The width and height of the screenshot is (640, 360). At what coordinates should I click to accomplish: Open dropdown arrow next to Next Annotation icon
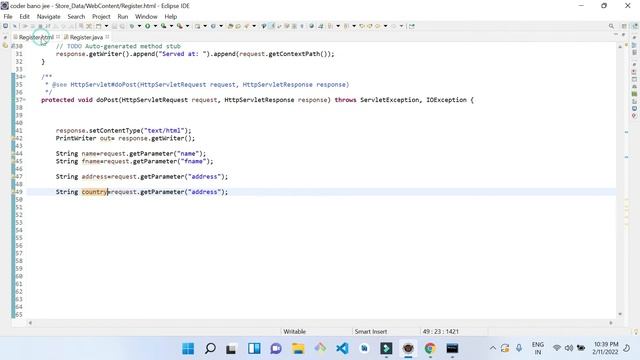(x=338, y=26)
